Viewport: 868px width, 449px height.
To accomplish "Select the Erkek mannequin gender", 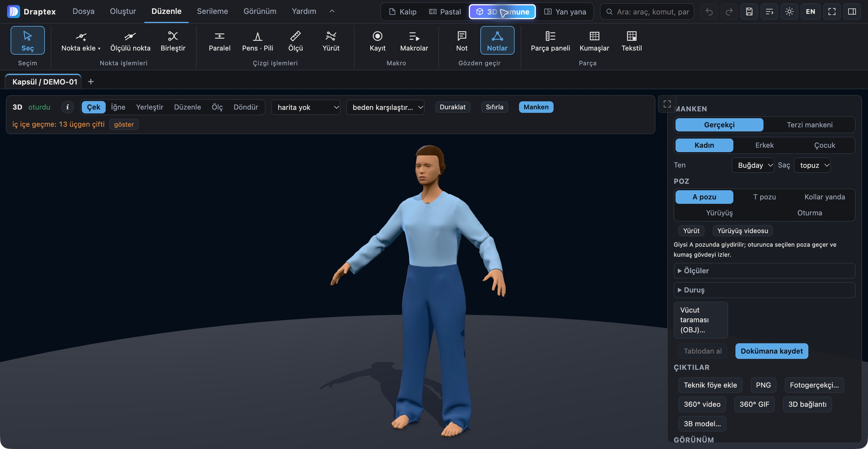I will point(764,145).
